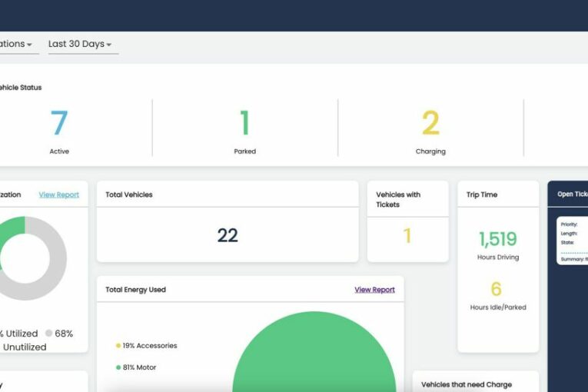Select the Parked vehicle count 1
The image size is (588, 392).
245,123
